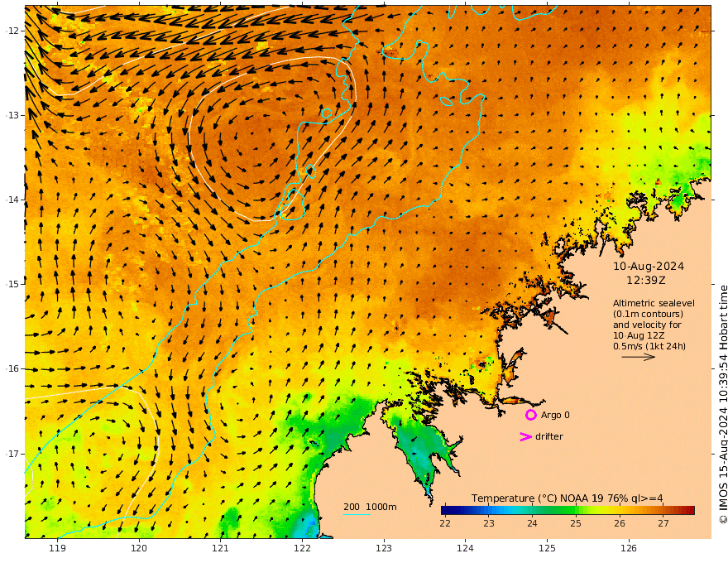
Task: Click longitude axis label 119
Action: [x=58, y=548]
